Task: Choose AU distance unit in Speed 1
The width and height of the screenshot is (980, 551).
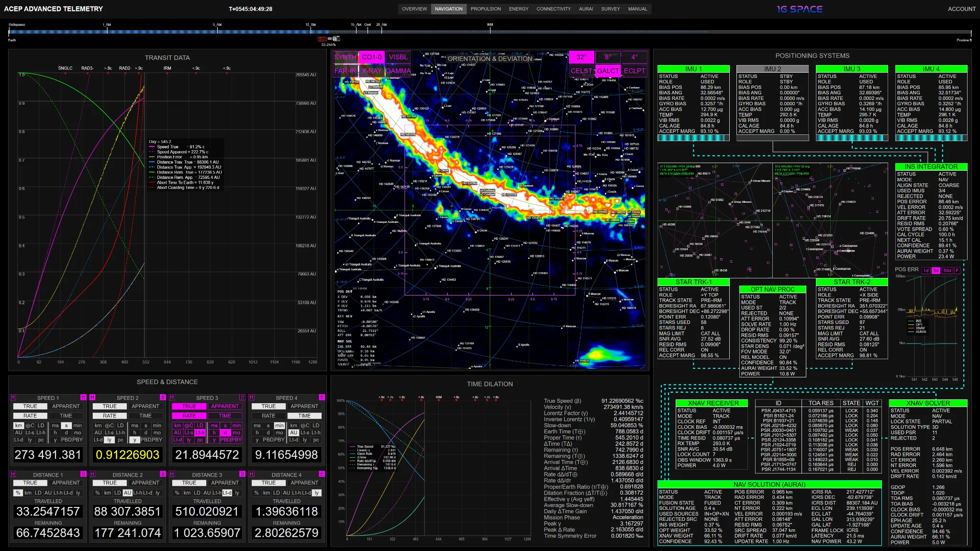Action: pos(19,433)
